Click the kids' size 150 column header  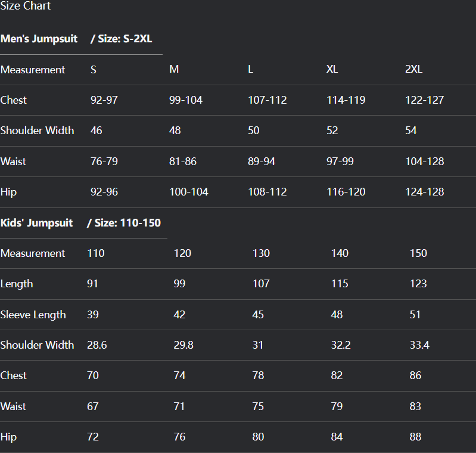(418, 253)
